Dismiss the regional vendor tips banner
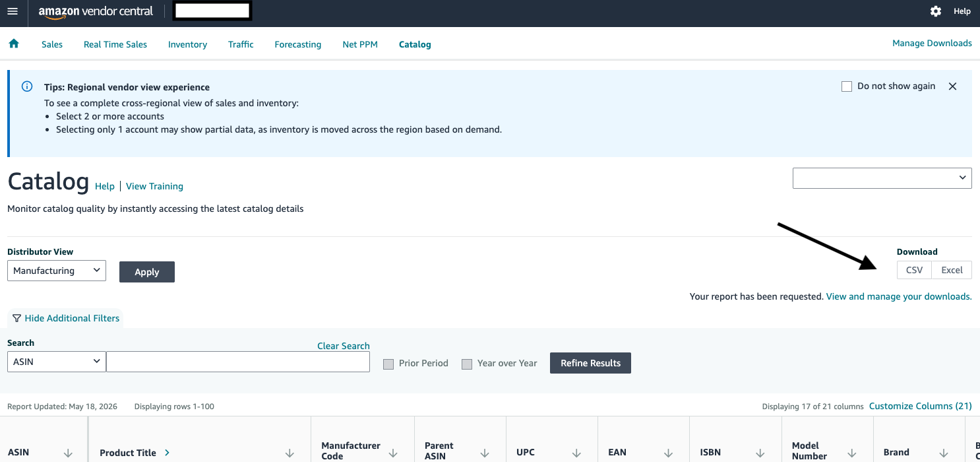The image size is (980, 462). tap(952, 86)
